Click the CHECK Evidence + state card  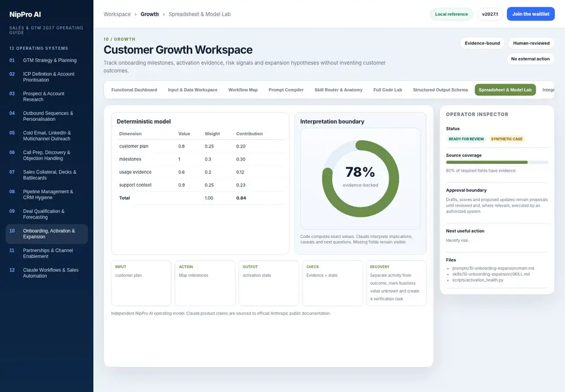point(332,283)
